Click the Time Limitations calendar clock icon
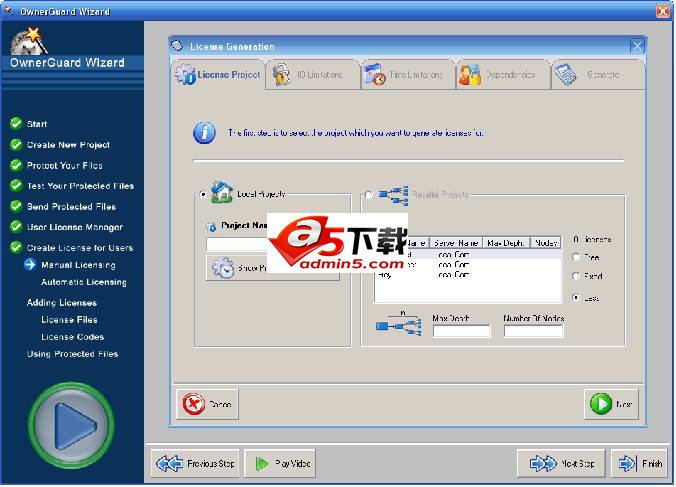Viewport: 676px width, 487px height. click(x=374, y=75)
